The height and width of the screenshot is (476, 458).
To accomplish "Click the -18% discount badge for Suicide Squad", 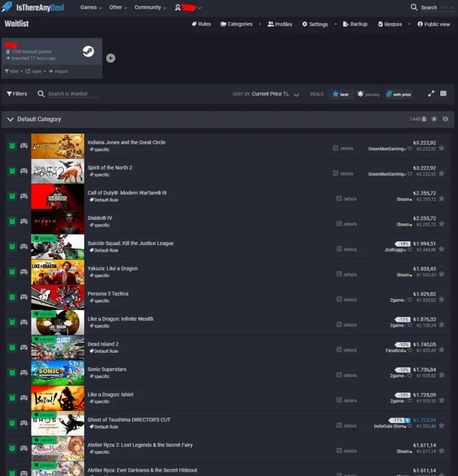I will [403, 244].
